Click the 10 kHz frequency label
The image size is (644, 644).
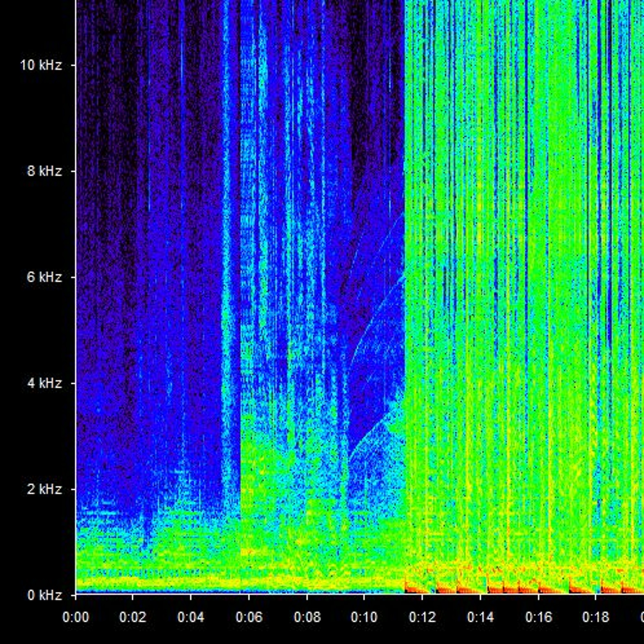click(x=41, y=65)
